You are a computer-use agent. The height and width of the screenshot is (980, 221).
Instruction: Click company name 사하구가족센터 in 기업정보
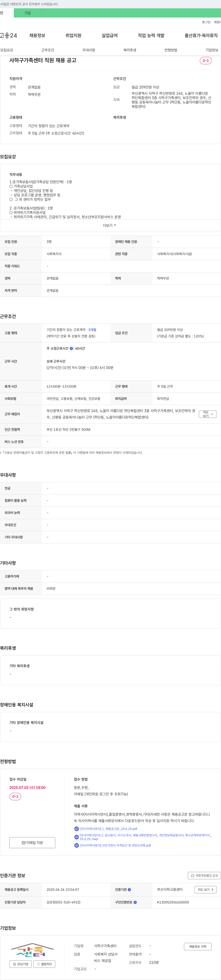[x=105, y=946]
